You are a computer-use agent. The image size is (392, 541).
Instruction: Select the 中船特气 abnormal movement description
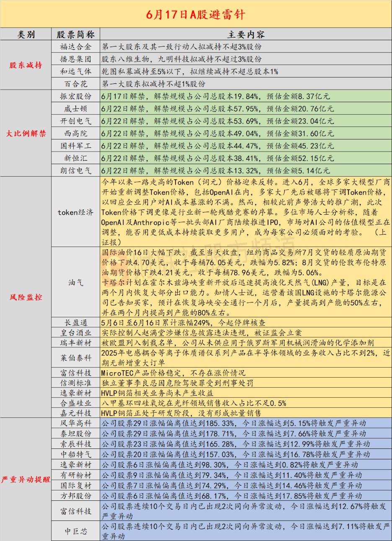[x=236, y=454]
